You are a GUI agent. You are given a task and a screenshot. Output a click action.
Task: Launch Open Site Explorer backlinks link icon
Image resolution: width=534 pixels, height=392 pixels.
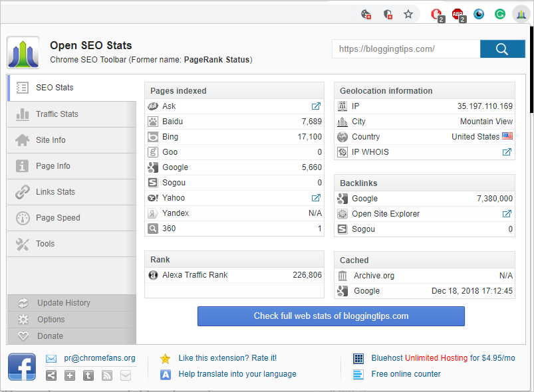click(507, 213)
